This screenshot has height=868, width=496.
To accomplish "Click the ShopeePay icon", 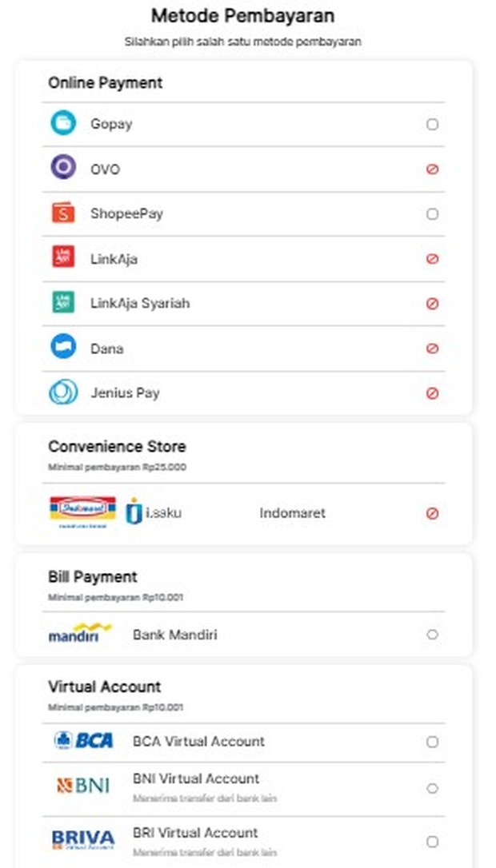I will click(62, 213).
